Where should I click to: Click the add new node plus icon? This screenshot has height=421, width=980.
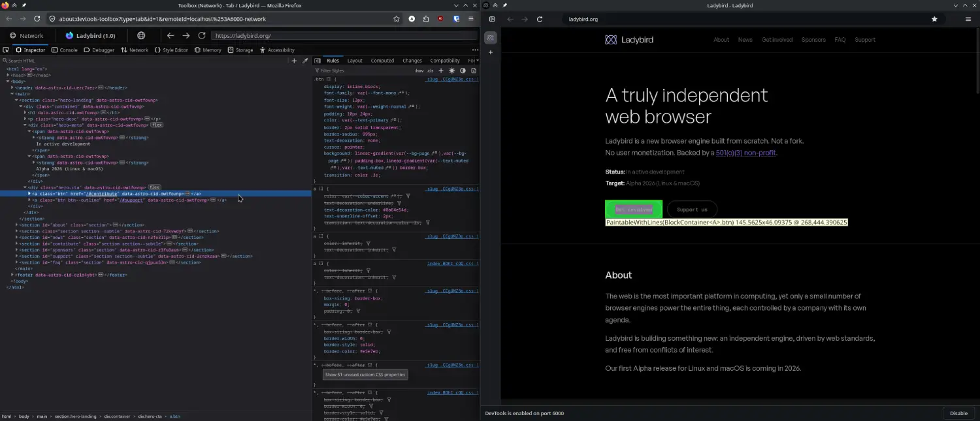(x=294, y=61)
